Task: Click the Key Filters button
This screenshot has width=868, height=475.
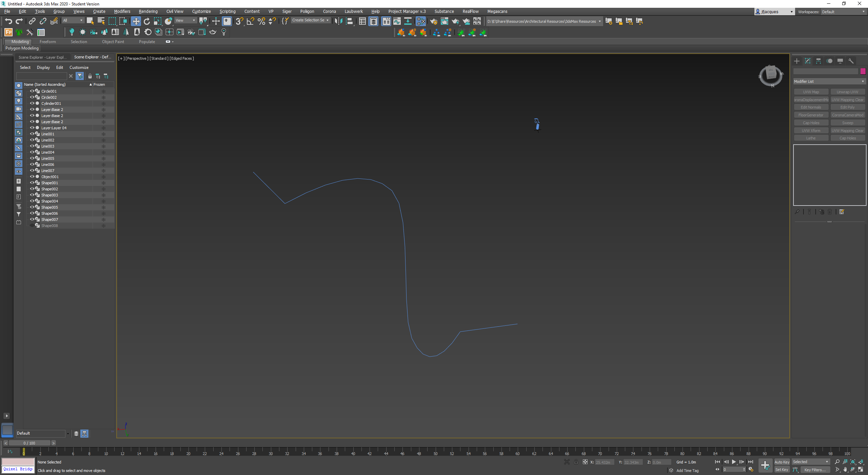Action: (815, 470)
